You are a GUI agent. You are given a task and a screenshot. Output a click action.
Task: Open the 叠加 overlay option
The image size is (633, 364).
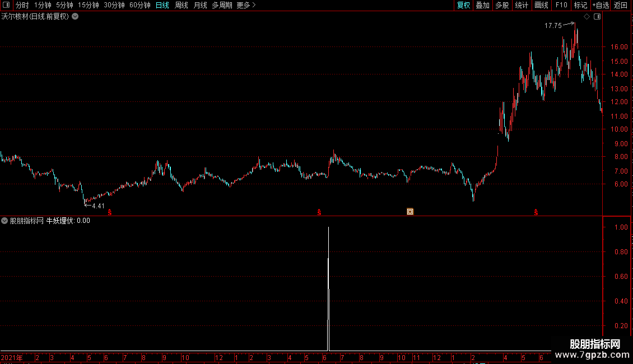click(482, 5)
